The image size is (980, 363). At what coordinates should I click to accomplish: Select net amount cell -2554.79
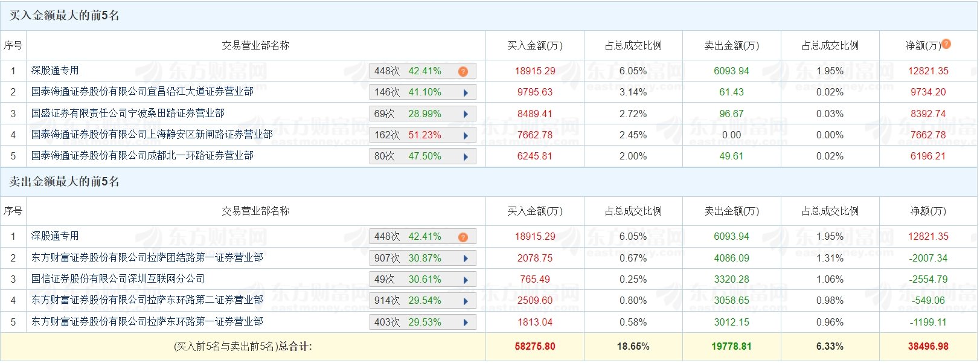(x=928, y=279)
